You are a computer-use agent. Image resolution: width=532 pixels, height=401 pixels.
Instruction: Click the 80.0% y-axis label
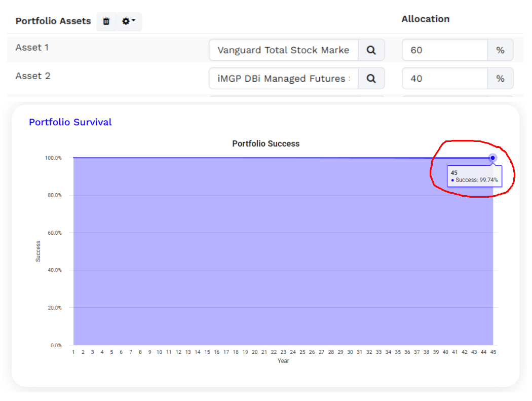(x=55, y=195)
